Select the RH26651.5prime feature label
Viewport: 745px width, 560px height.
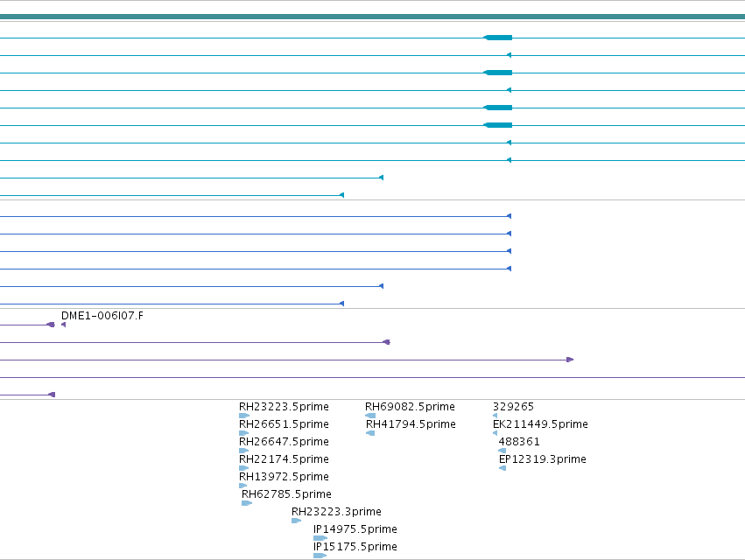(284, 424)
